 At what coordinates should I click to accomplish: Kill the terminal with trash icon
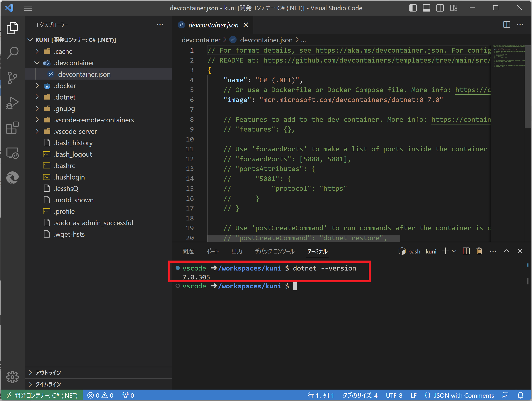pyautogui.click(x=479, y=251)
